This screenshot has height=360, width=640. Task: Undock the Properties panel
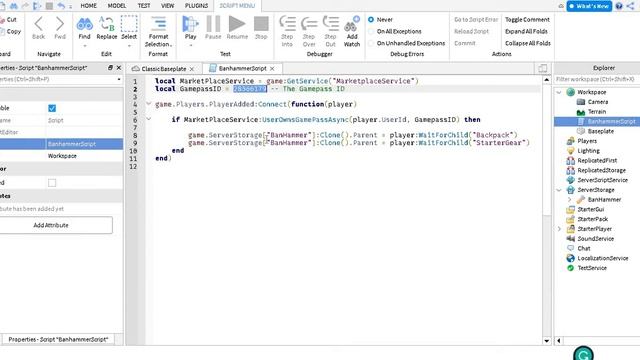click(110, 68)
